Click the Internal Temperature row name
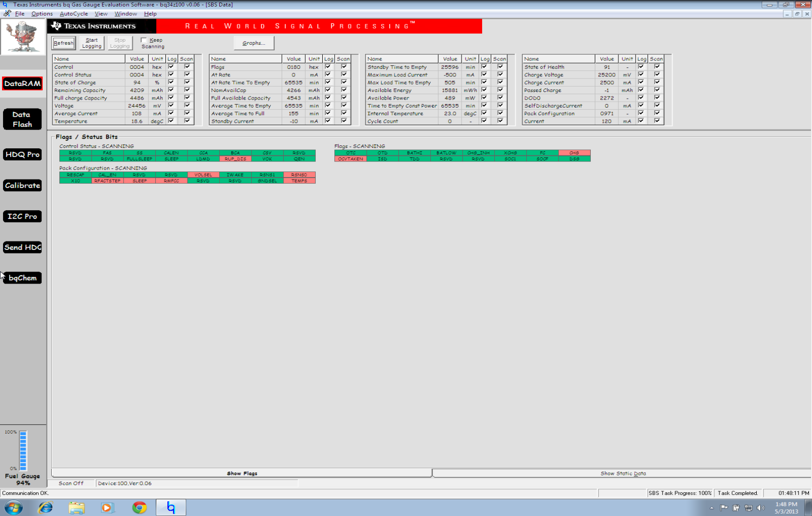Screen dimensions: 812x516 [395, 114]
